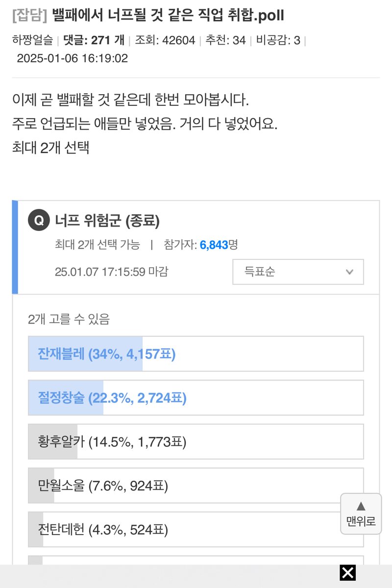Tap the 맨위로 scroll-to-top button
Screen dimensions: 392x588
[361, 514]
